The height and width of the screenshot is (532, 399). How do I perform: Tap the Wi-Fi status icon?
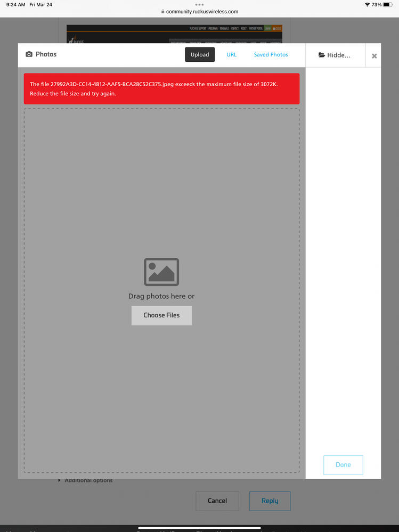[x=367, y=5]
